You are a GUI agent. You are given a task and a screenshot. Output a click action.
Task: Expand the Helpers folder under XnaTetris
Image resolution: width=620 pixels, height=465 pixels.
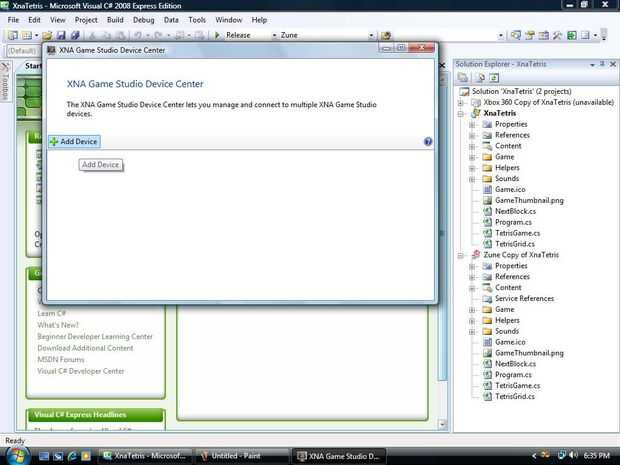pyautogui.click(x=472, y=168)
